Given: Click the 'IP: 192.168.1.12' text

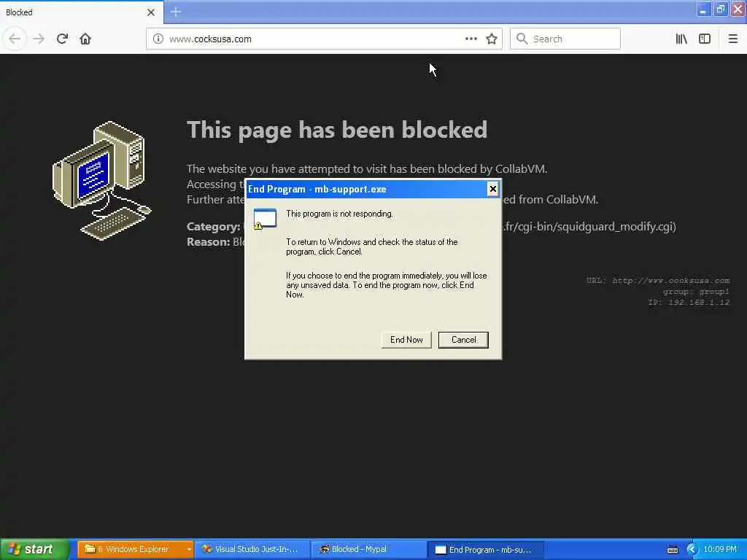Looking at the screenshot, I should click(689, 302).
